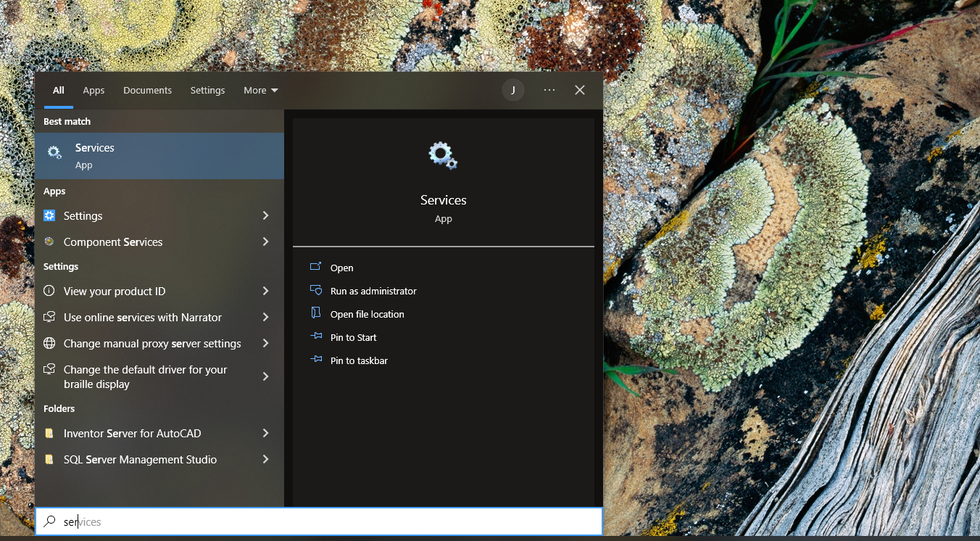Expand the More filter dropdown
Viewport: 980px width, 541px height.
pyautogui.click(x=260, y=91)
